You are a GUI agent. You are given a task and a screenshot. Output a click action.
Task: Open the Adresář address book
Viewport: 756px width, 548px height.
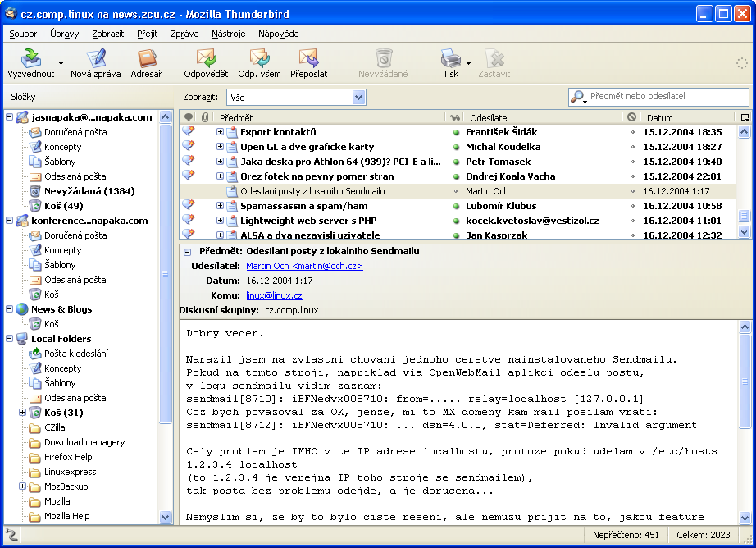point(147,58)
